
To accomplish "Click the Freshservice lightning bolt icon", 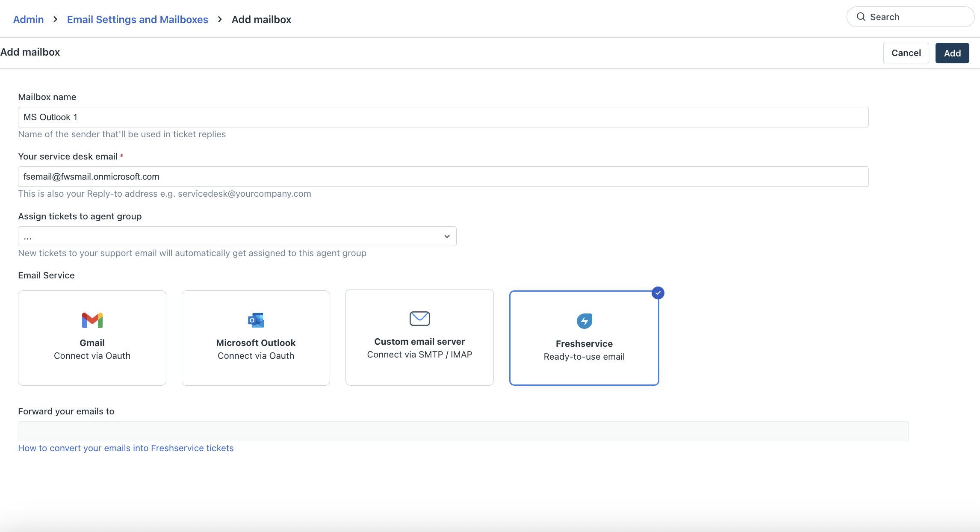I will (584, 321).
